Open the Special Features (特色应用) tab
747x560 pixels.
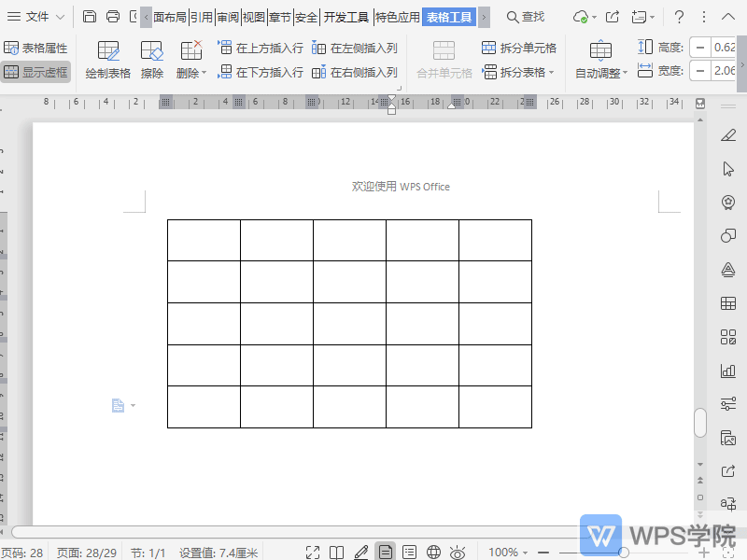point(397,17)
